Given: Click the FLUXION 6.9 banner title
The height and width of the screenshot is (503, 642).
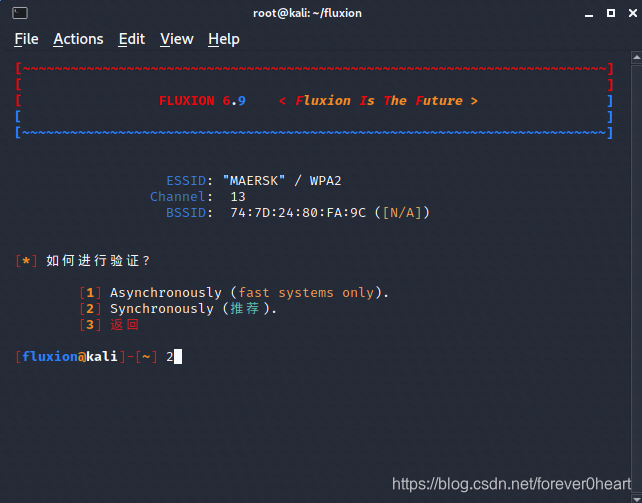Looking at the screenshot, I should click(202, 101).
